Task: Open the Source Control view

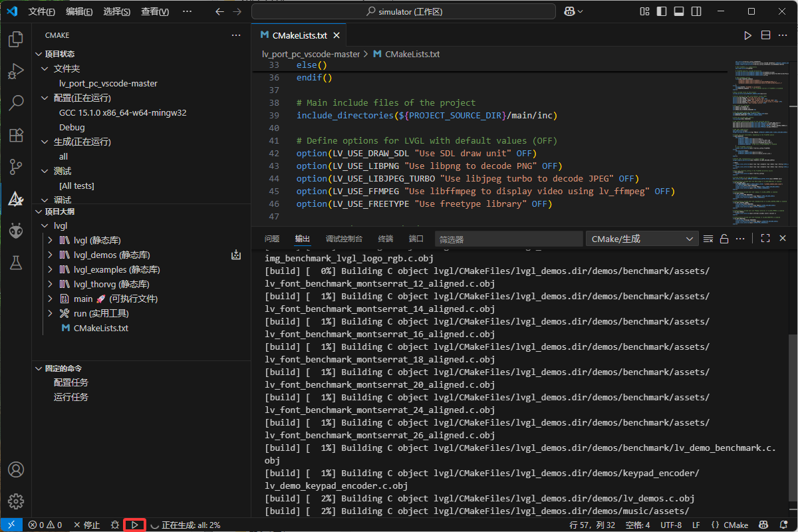Action: [x=15, y=167]
